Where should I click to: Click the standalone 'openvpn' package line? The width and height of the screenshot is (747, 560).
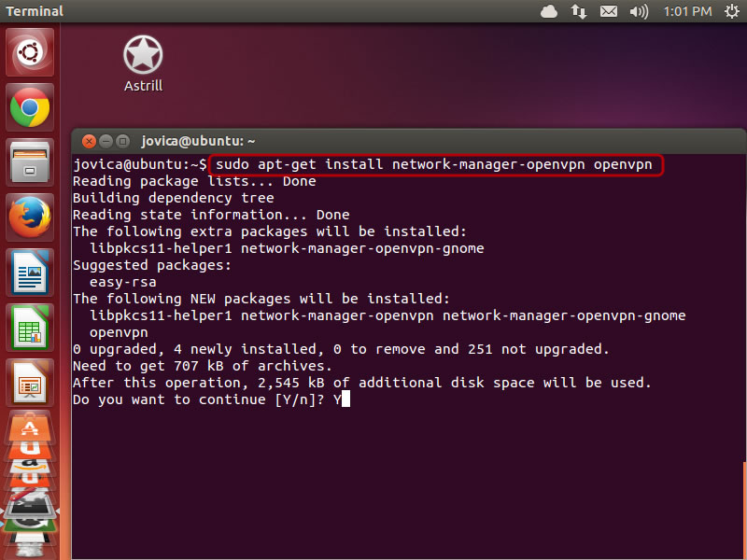coord(119,332)
